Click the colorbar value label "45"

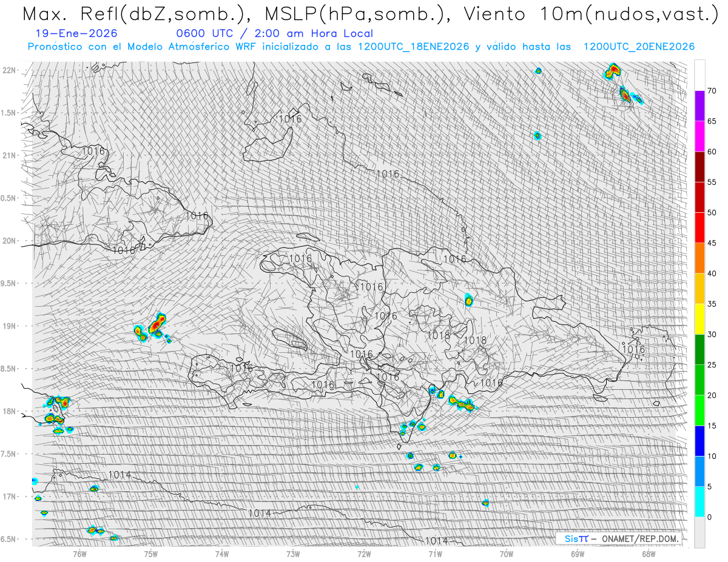click(712, 243)
